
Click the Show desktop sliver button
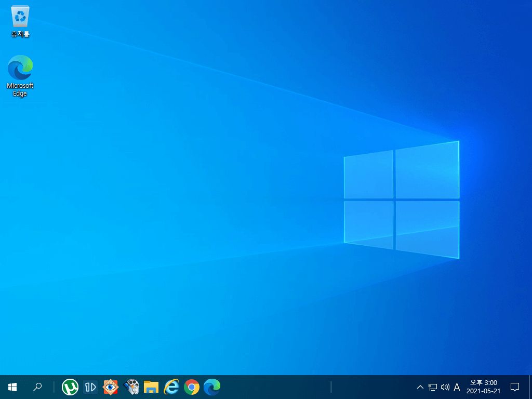(x=530, y=387)
